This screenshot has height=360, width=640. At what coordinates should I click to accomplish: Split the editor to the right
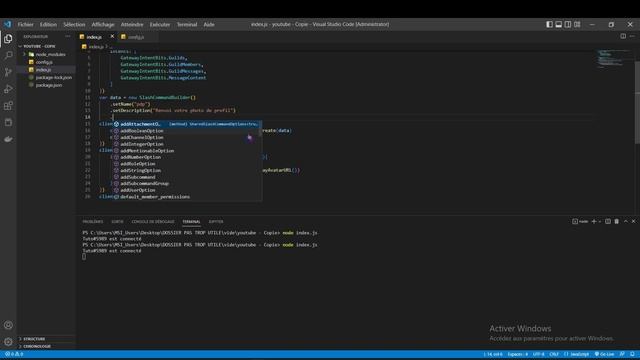click(x=623, y=36)
